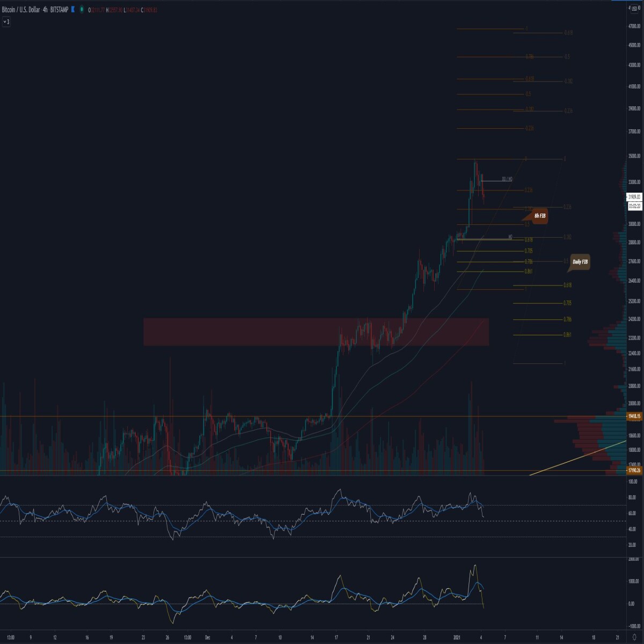Click the -1000.00 lower oscillator scale label

coord(634,626)
